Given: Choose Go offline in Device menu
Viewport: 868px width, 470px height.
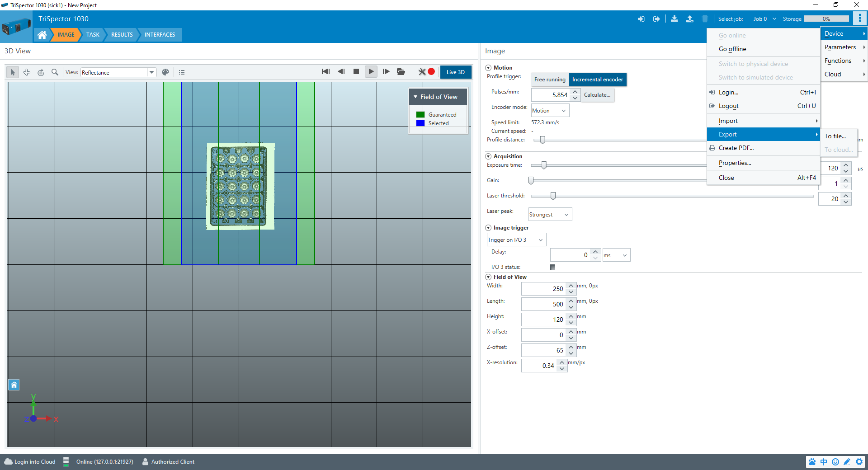Looking at the screenshot, I should (x=764, y=49).
